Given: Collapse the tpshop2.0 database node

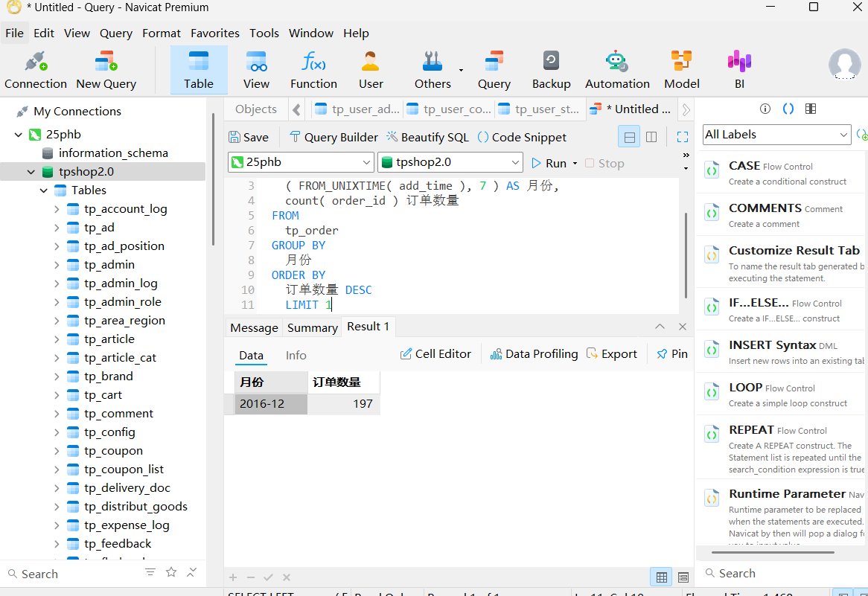Looking at the screenshot, I should point(31,172).
